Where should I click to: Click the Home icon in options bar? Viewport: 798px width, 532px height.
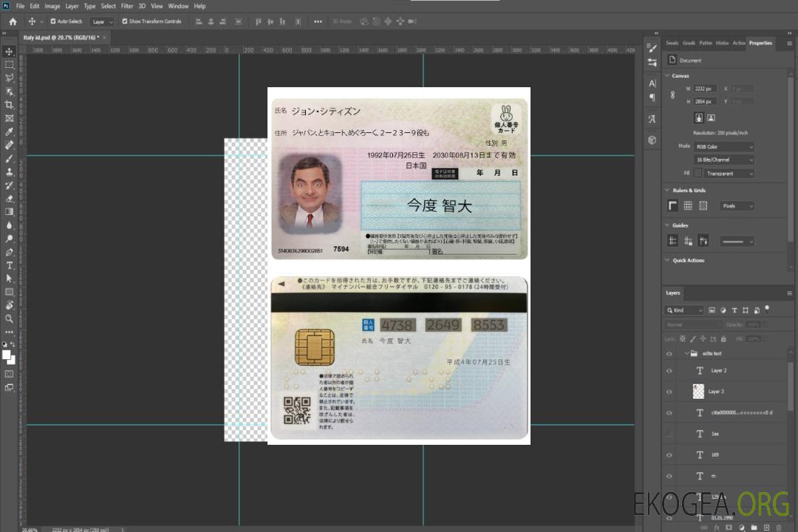coord(13,21)
